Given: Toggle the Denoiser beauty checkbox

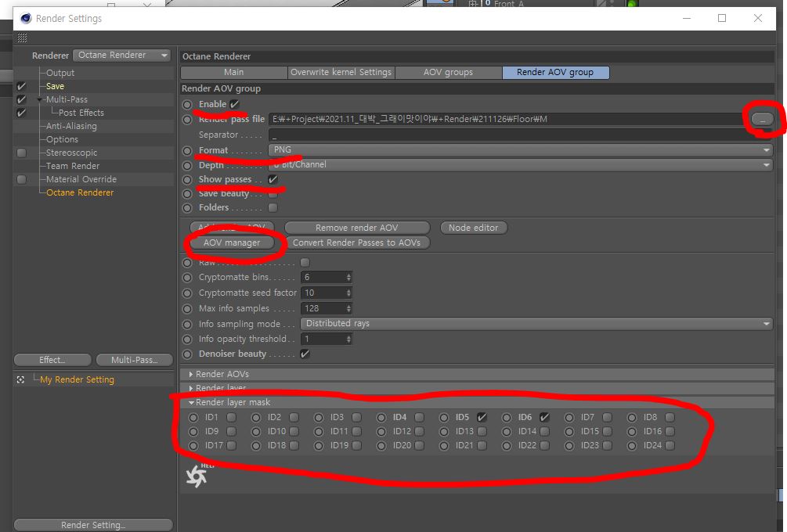Looking at the screenshot, I should click(305, 354).
